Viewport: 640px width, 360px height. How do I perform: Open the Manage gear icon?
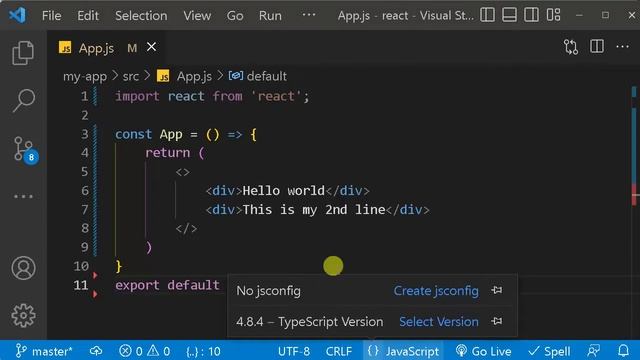tap(23, 316)
